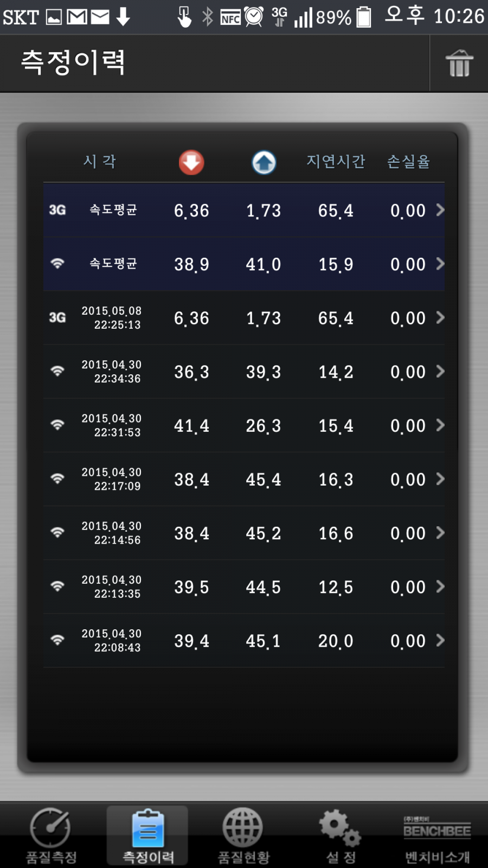
Task: Tap the alarm clock status bar icon
Action: coord(254,17)
